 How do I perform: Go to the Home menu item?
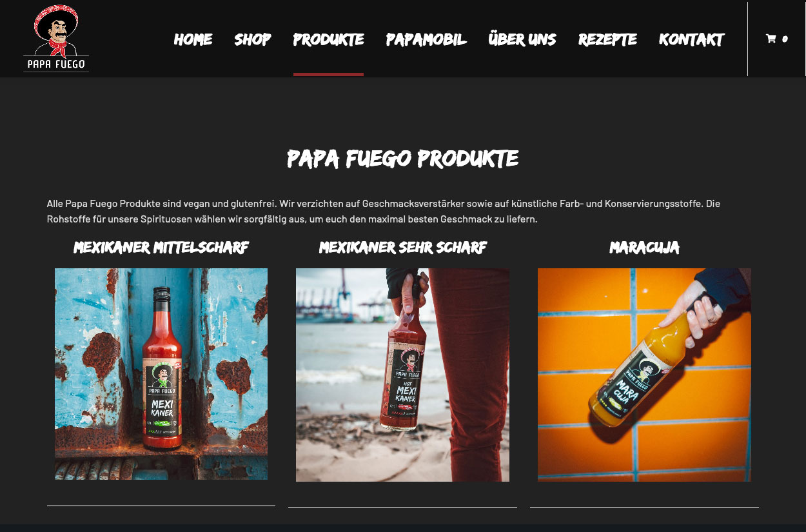(x=193, y=39)
